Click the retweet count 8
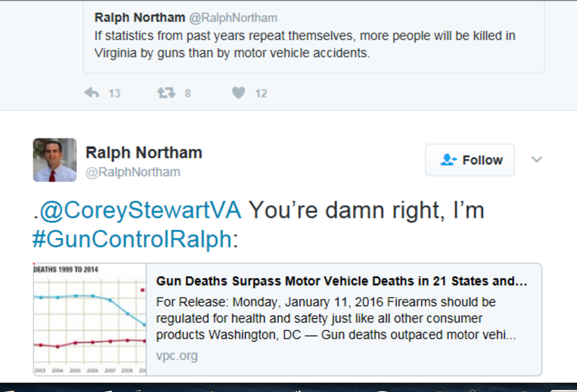The height and width of the screenshot is (392, 577). (x=188, y=93)
